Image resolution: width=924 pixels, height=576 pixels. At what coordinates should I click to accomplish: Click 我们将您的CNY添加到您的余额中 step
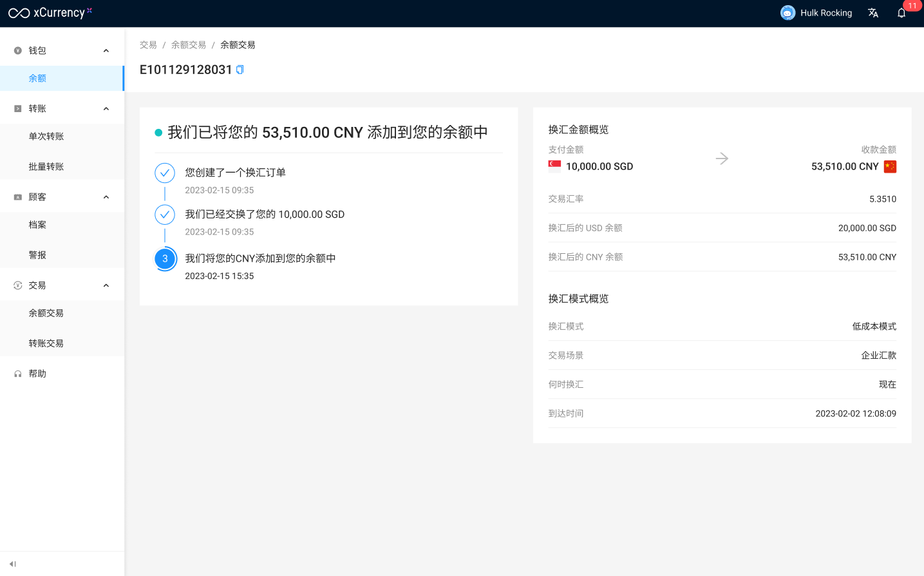click(260, 258)
